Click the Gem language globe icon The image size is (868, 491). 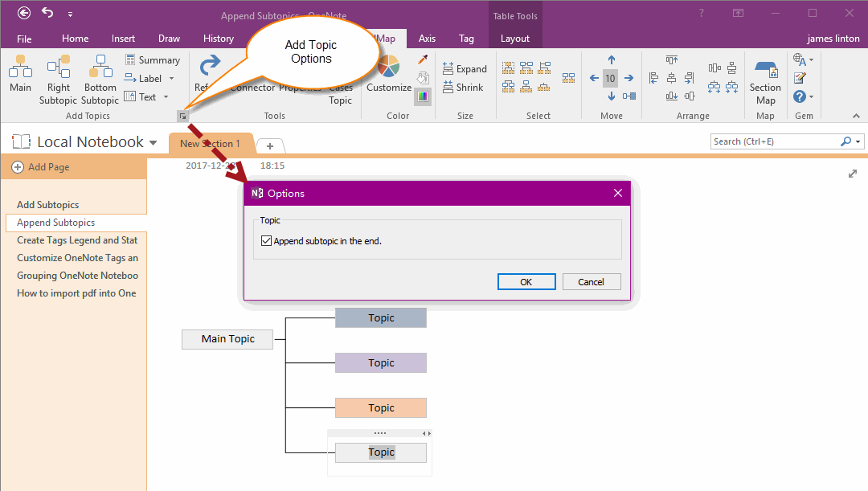click(x=799, y=59)
